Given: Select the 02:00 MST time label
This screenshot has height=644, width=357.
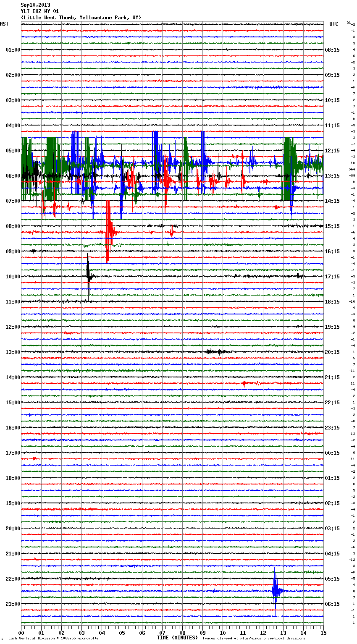Looking at the screenshot, I should point(13,75).
